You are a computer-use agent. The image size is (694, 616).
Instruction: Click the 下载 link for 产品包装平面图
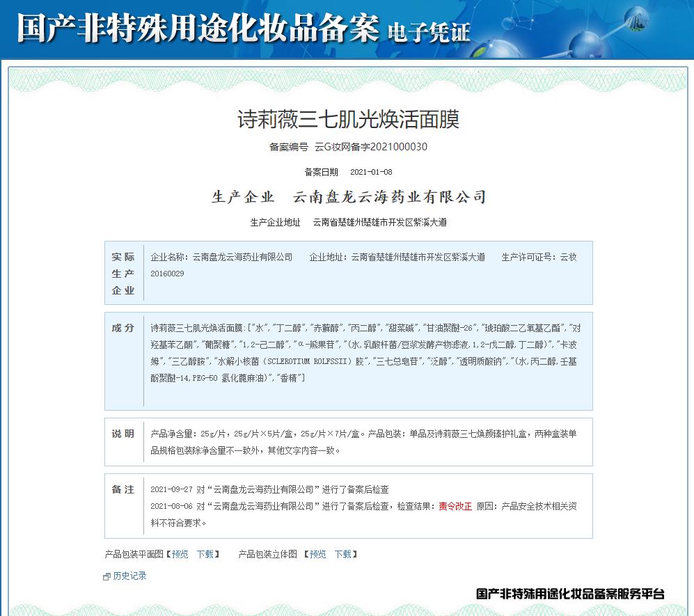(x=205, y=555)
